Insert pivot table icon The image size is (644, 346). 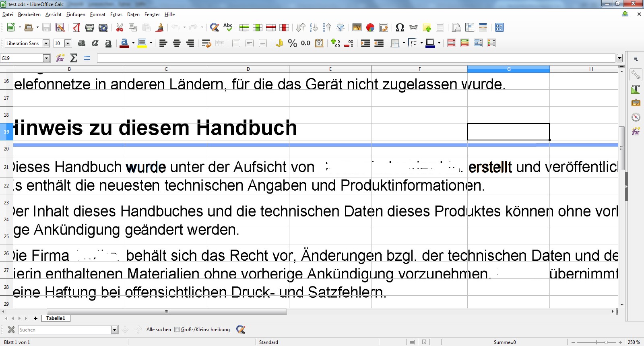pyautogui.click(x=384, y=27)
